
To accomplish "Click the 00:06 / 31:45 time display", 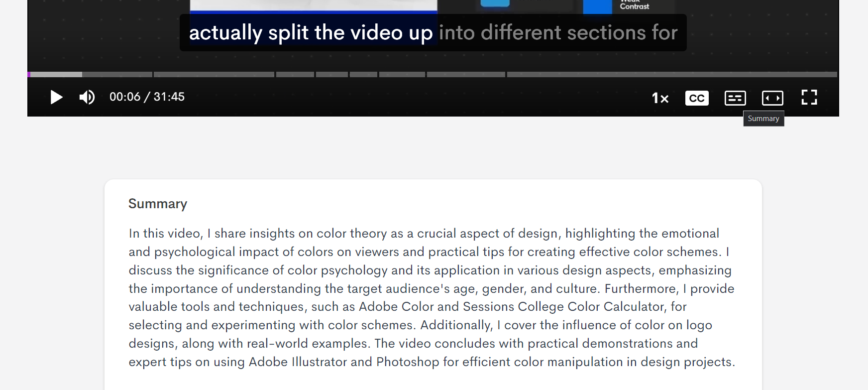I will pos(147,97).
